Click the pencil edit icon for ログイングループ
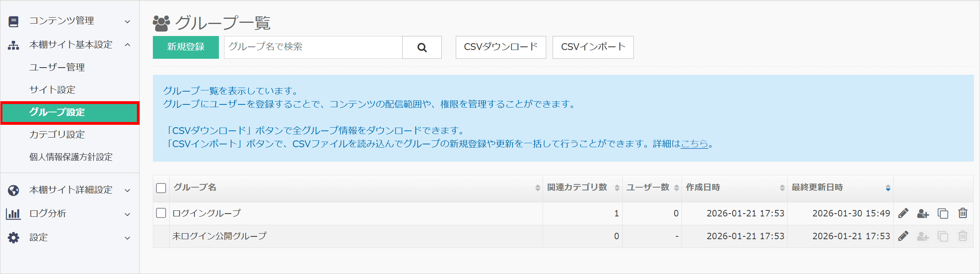 (x=903, y=213)
